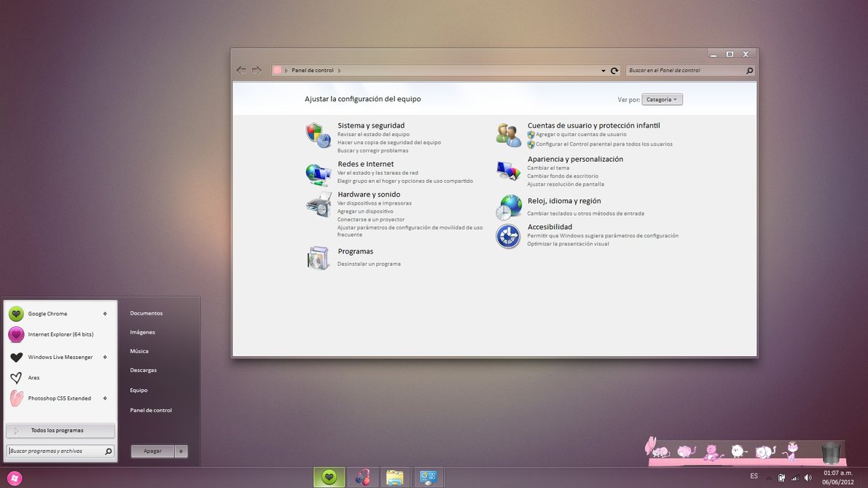868x488 pixels.
Task: Click the Programas icon
Action: [318, 258]
